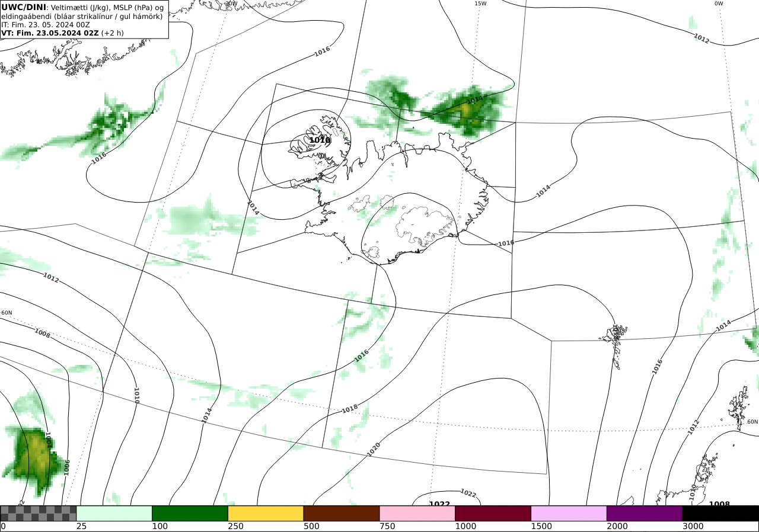
Task: Click the light green 25–100 legend swatch
Action: tap(114, 513)
